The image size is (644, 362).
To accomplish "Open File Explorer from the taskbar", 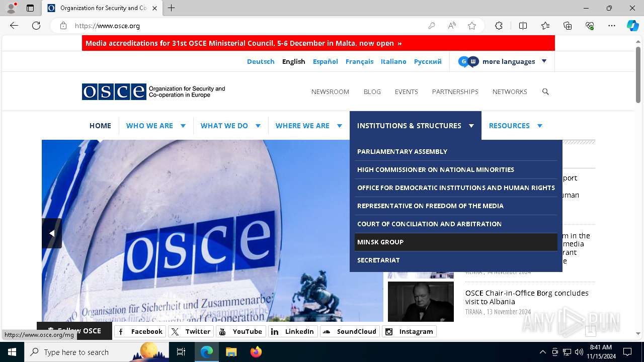I will point(231,352).
